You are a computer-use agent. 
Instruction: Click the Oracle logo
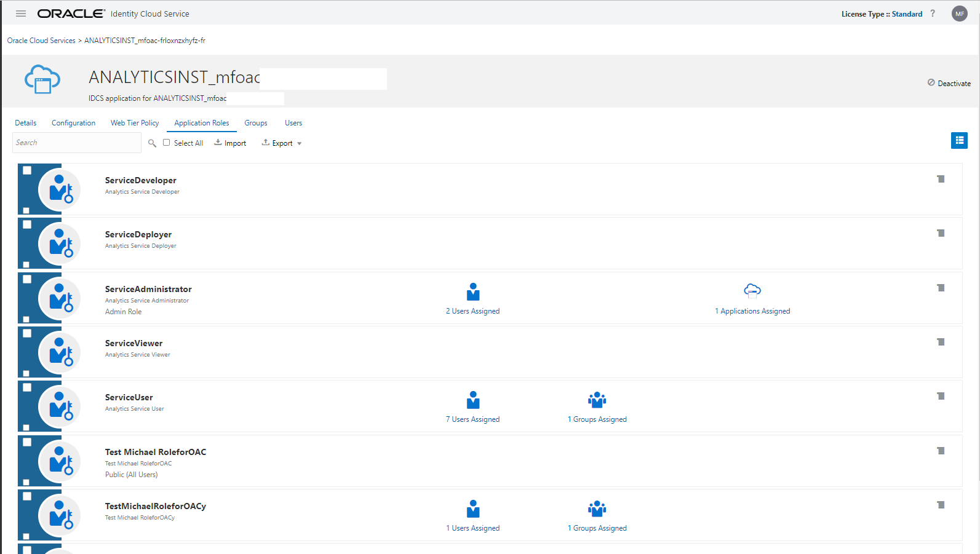[x=71, y=14]
